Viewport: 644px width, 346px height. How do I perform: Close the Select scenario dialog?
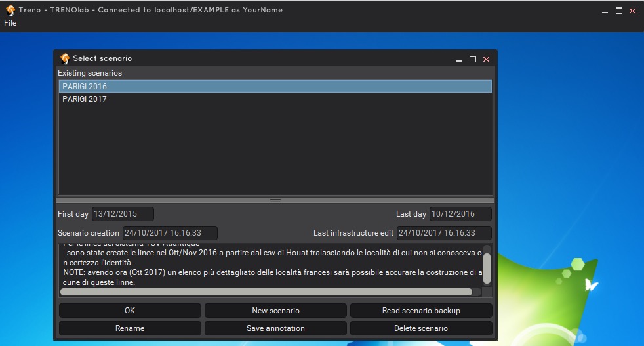coord(487,59)
